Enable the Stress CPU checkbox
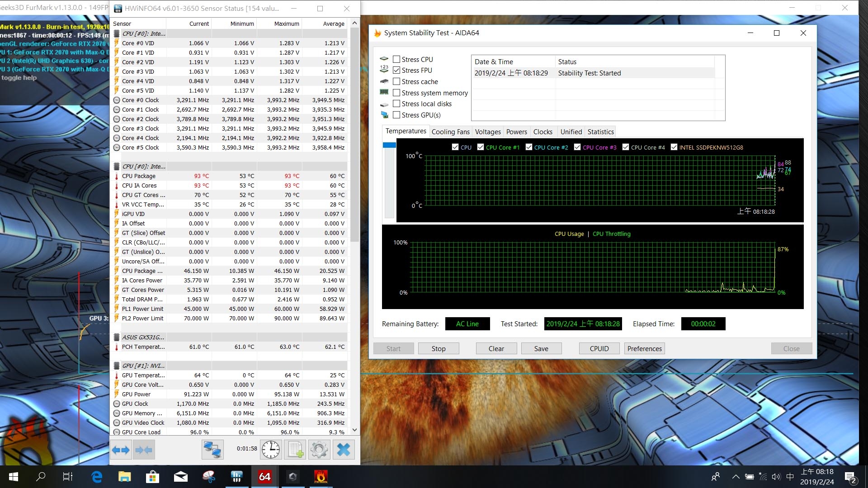This screenshot has width=868, height=488. click(396, 59)
